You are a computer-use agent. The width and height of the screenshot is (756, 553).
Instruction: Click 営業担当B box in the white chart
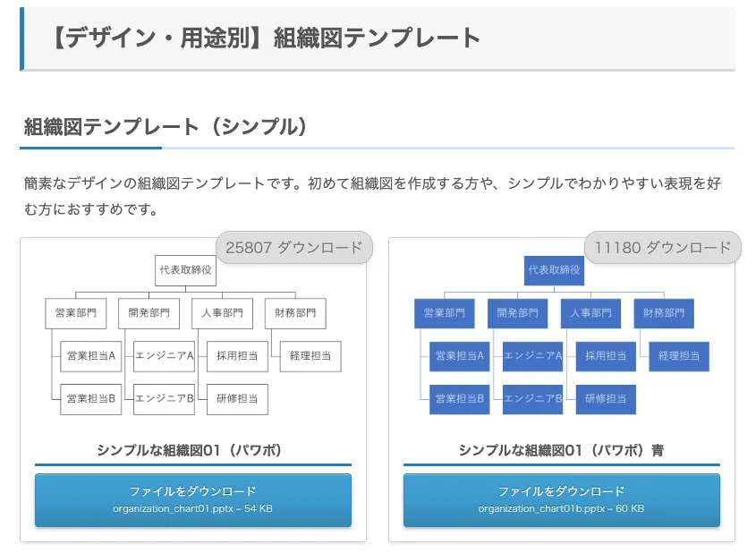[91, 399]
